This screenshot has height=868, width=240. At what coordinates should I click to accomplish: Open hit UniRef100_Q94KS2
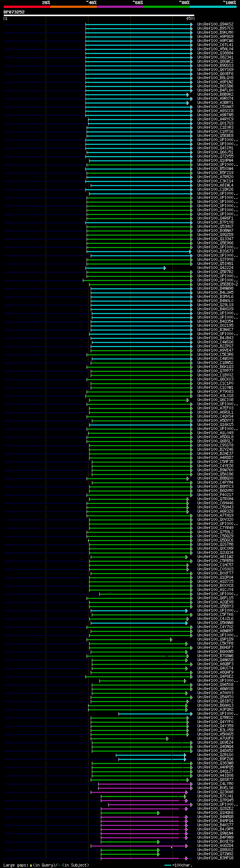tap(215, 24)
